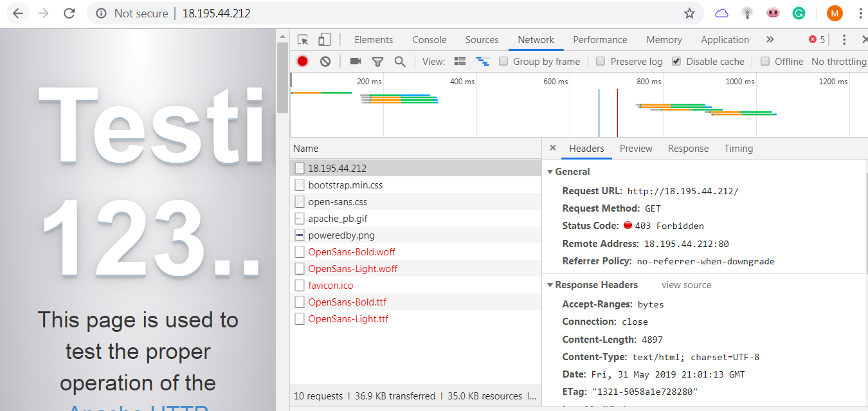
Task: Uncheck Disable cache checkbox
Action: 676,62
